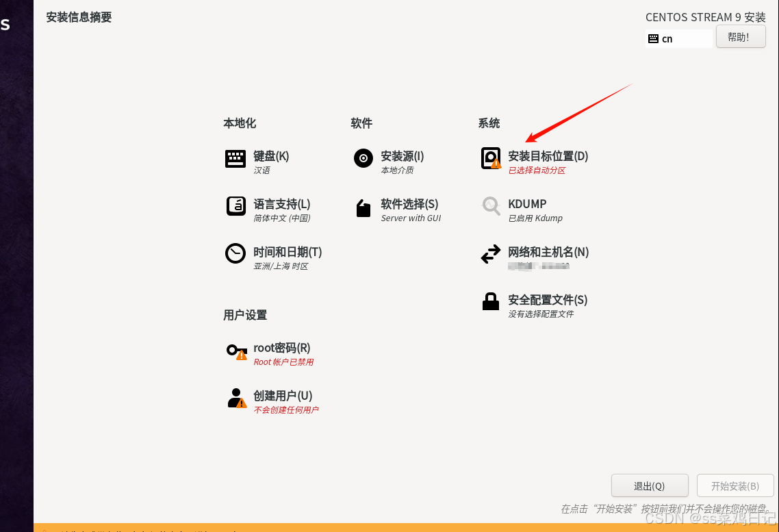Click the Server with GUI status text

[x=411, y=218]
